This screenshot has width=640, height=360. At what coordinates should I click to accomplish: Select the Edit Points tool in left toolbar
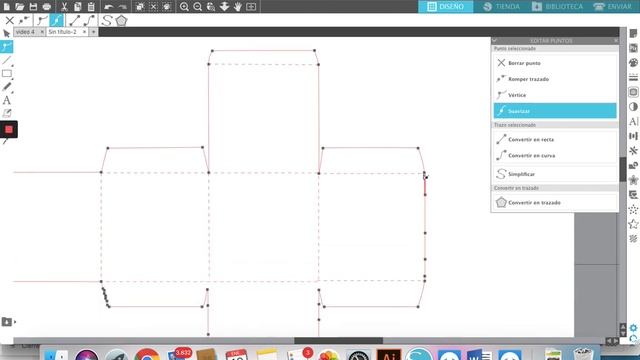[7, 47]
